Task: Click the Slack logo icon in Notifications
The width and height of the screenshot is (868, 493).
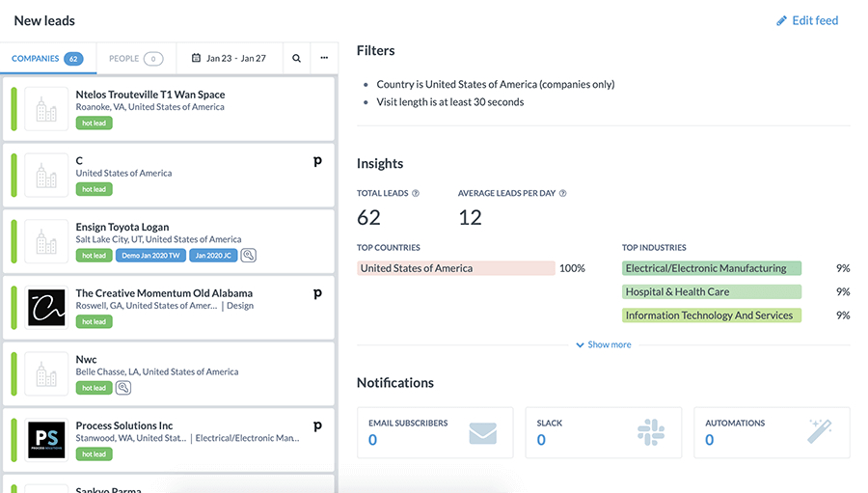Action: click(651, 432)
